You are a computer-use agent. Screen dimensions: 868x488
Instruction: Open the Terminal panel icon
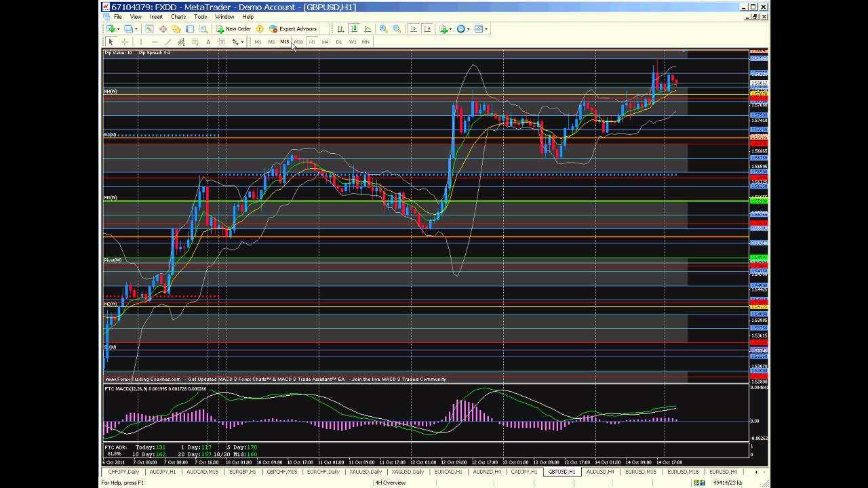pos(190,28)
